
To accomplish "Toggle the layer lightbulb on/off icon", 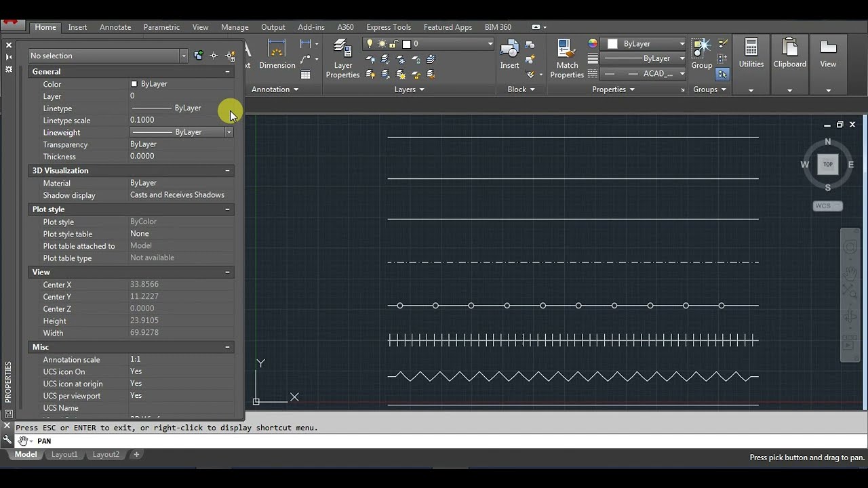I will [369, 43].
